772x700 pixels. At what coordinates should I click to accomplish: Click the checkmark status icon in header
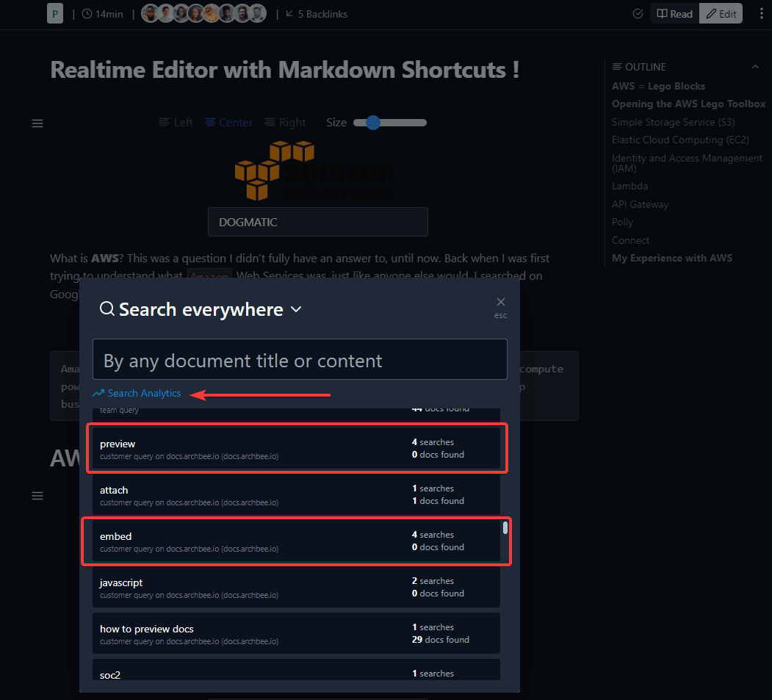pyautogui.click(x=638, y=14)
